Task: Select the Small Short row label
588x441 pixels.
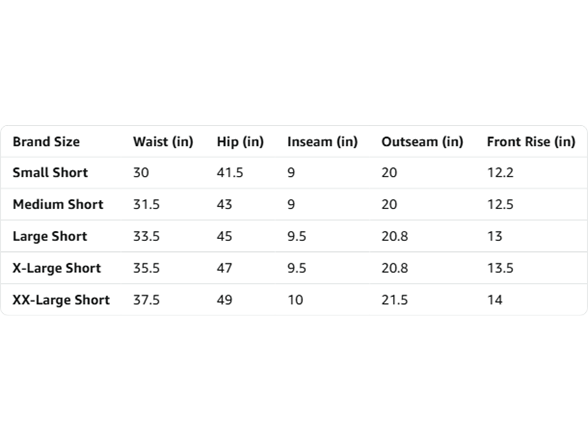Action: click(50, 172)
